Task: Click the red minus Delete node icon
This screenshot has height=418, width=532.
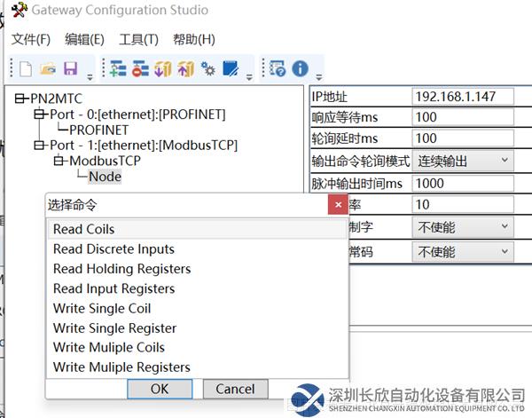Action: coord(141,68)
